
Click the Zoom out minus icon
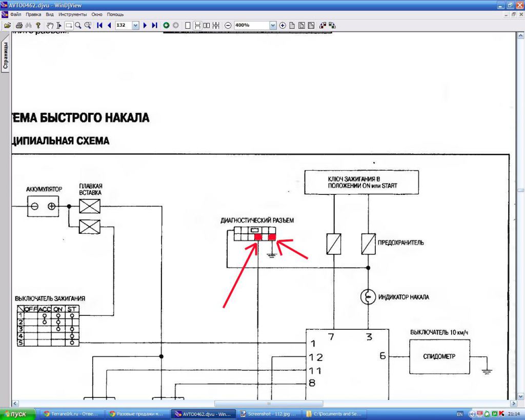tap(228, 25)
